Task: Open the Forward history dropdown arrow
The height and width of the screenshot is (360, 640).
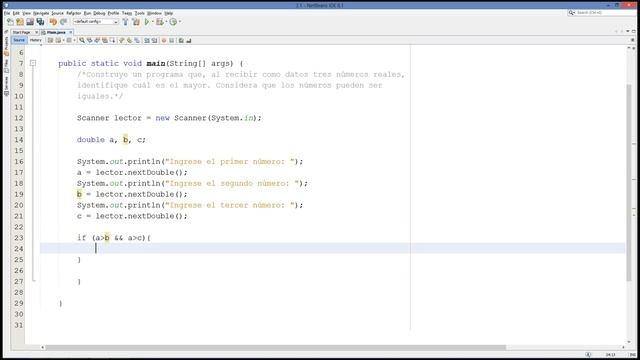Action: (74, 40)
